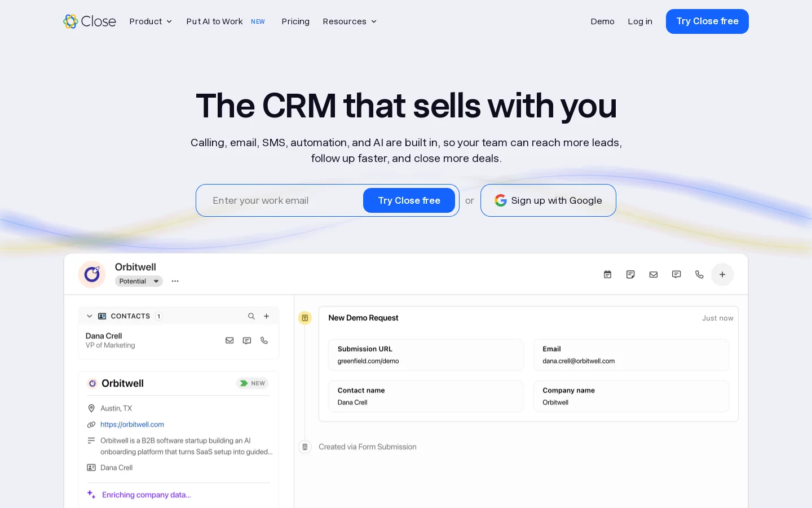812x508 pixels.
Task: Send SMS to Dana Crell via chat icon
Action: [247, 340]
